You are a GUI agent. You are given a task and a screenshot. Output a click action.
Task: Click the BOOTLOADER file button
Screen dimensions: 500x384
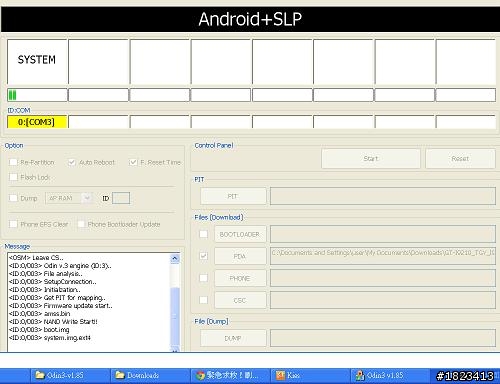(x=240, y=234)
